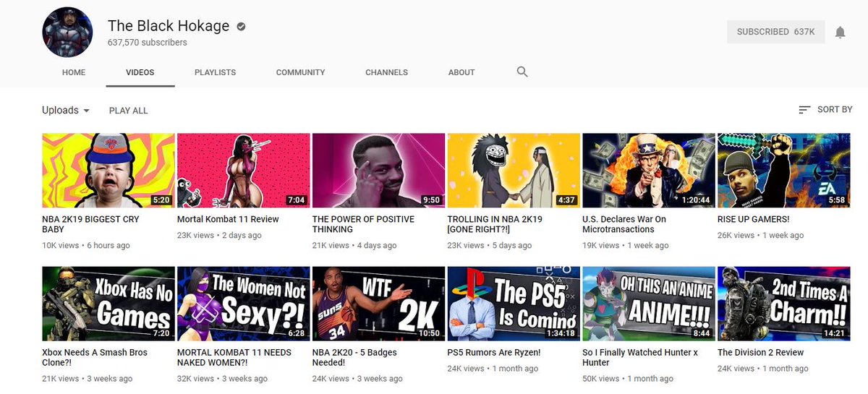The width and height of the screenshot is (868, 394).
Task: Open The PS5 Is Coming thumbnail
Action: click(514, 304)
